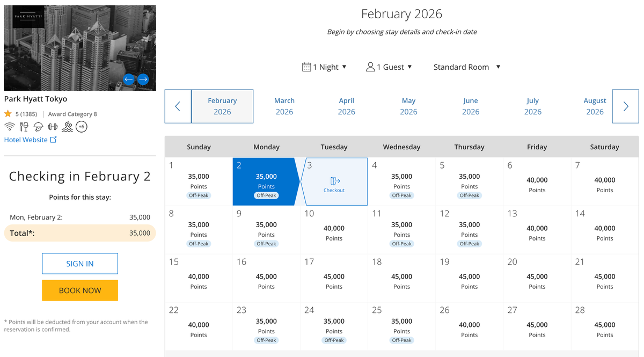The image size is (644, 357).
Task: Switch to the May 2026 tab
Action: (x=409, y=106)
